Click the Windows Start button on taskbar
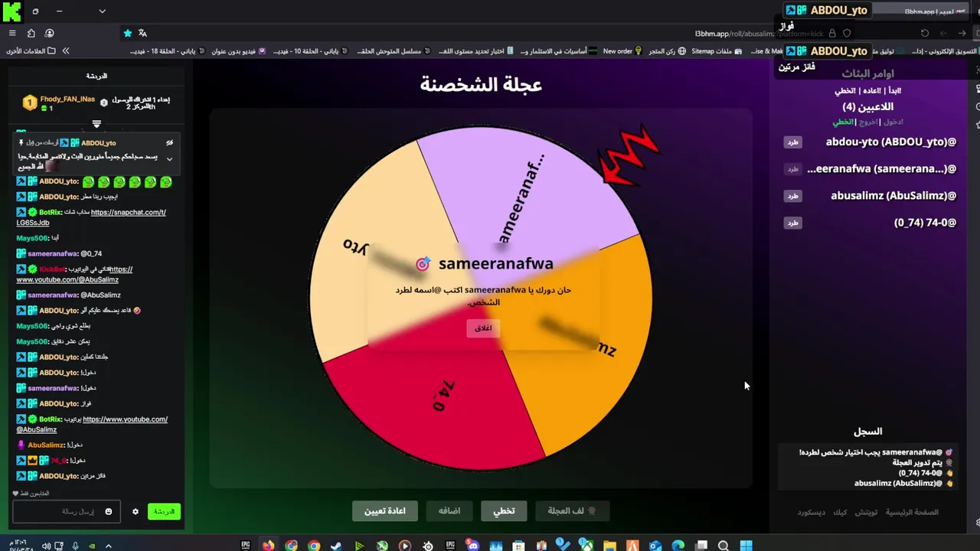Image resolution: width=980 pixels, height=551 pixels. [x=746, y=545]
